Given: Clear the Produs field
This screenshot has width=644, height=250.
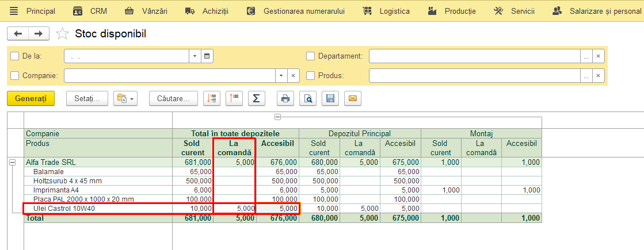Looking at the screenshot, I should pyautogui.click(x=599, y=75).
